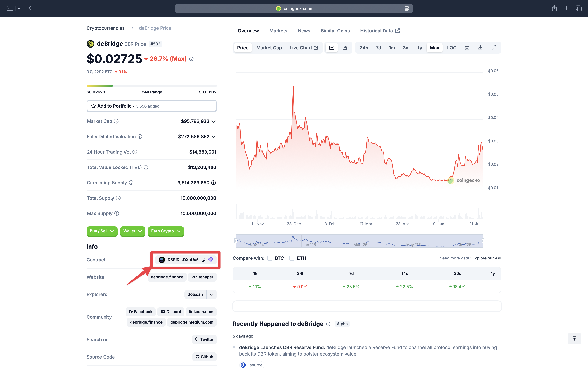Select the 1y chart range
The height and width of the screenshot is (368, 588).
[x=420, y=48]
